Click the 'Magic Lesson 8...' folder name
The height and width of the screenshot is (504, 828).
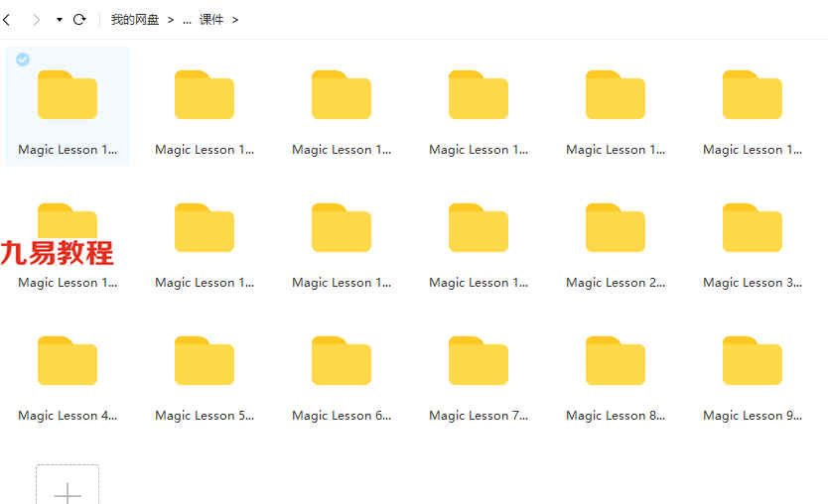(616, 416)
